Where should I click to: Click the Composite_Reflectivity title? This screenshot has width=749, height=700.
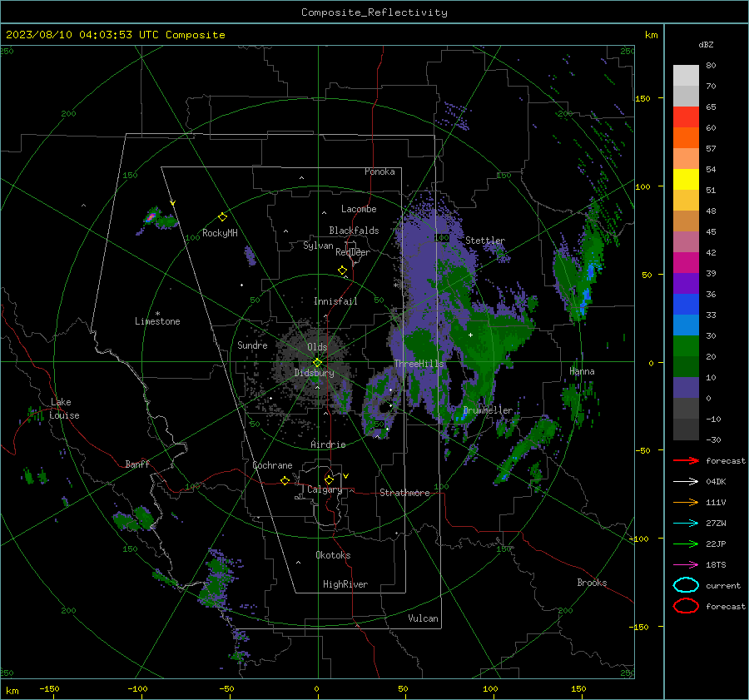[374, 12]
